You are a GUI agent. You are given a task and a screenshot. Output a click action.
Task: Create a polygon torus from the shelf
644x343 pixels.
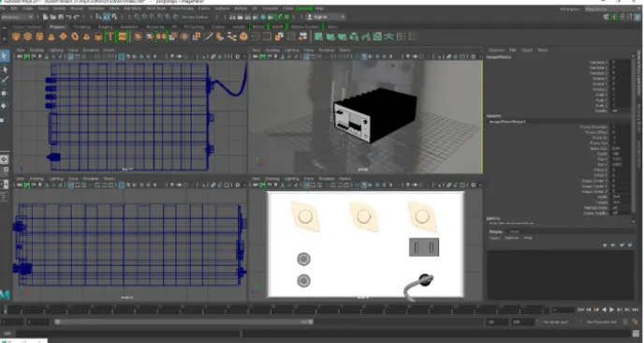click(x=75, y=37)
